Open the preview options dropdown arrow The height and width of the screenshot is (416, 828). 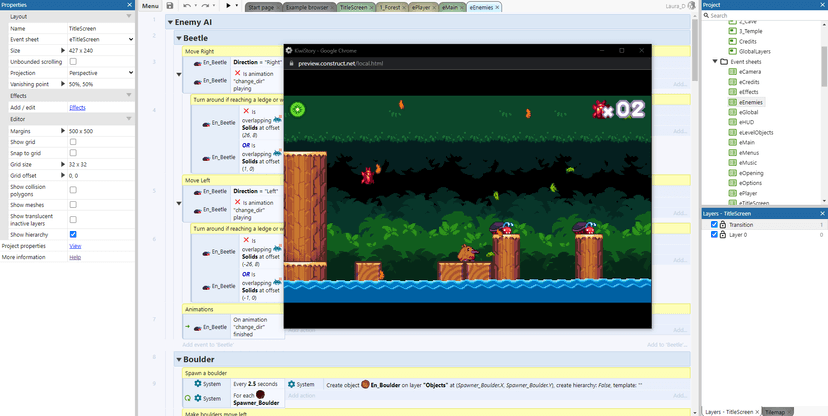(x=237, y=6)
